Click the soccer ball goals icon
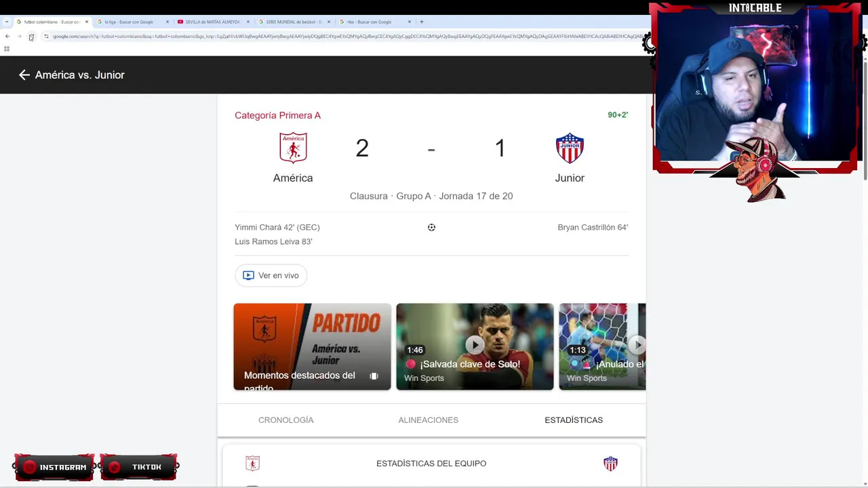Screen dimensions: 868x488 click(x=431, y=228)
